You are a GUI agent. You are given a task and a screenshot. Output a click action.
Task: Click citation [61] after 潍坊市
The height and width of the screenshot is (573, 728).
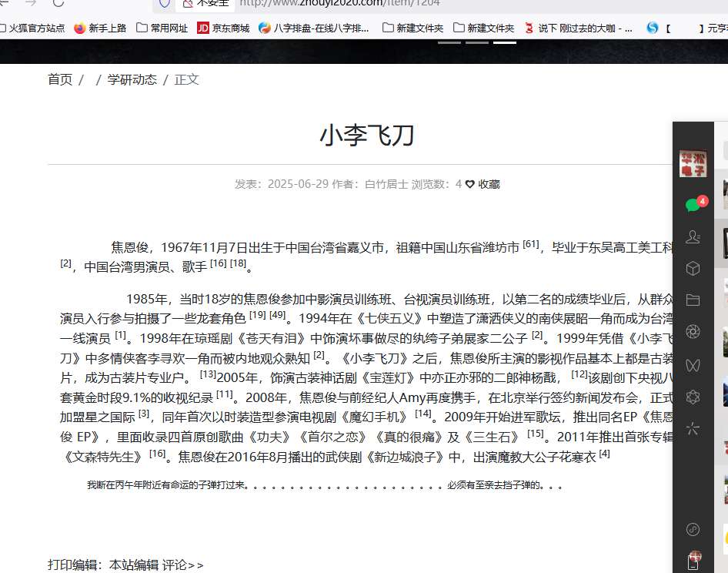point(531,244)
